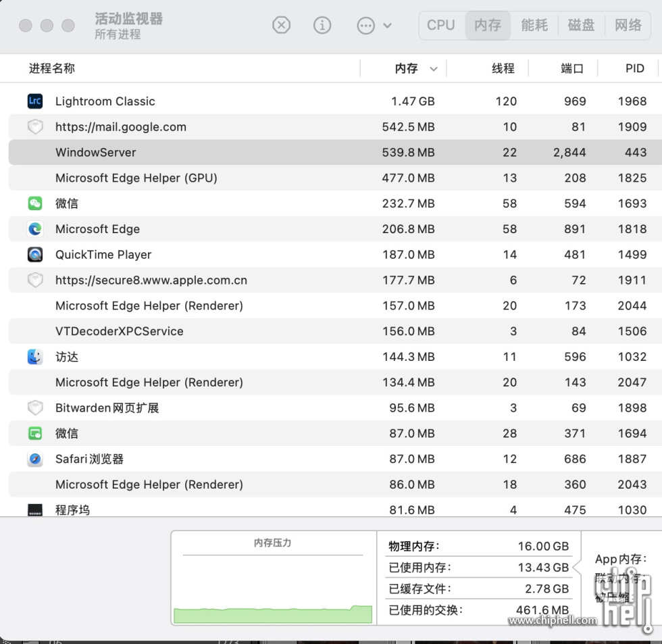Click the 已使用的交换 461.6 MB value
The width and height of the screenshot is (662, 644).
point(542,610)
